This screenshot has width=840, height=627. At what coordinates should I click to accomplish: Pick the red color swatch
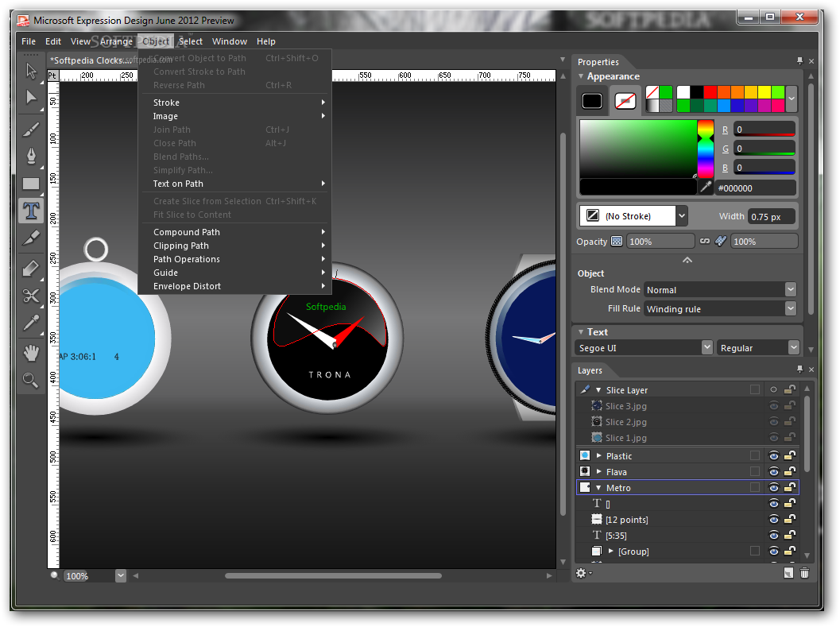[710, 91]
